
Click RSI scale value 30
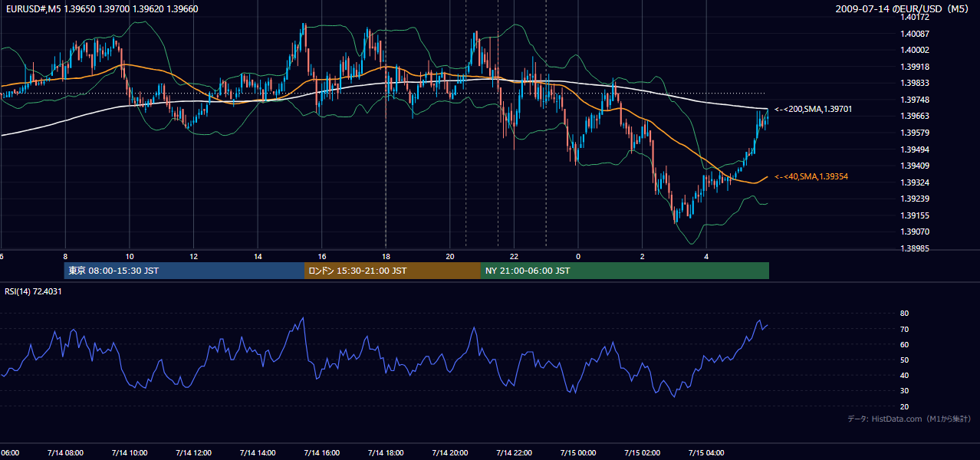904,391
